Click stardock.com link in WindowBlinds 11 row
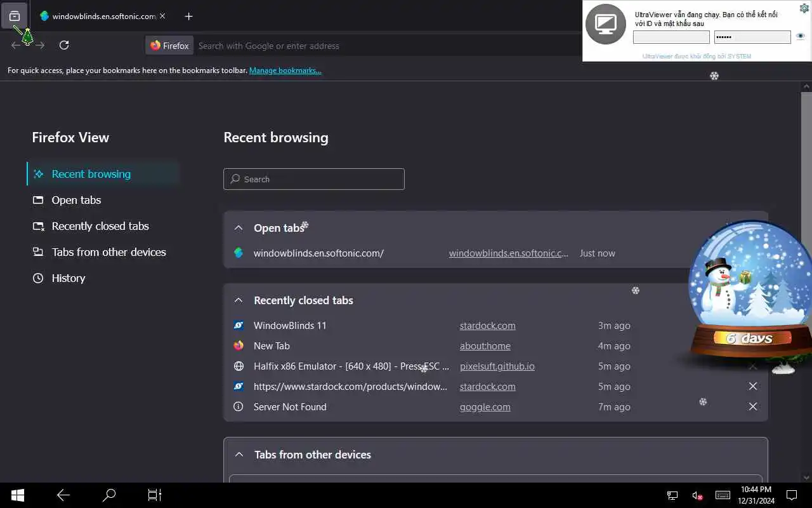 click(488, 326)
